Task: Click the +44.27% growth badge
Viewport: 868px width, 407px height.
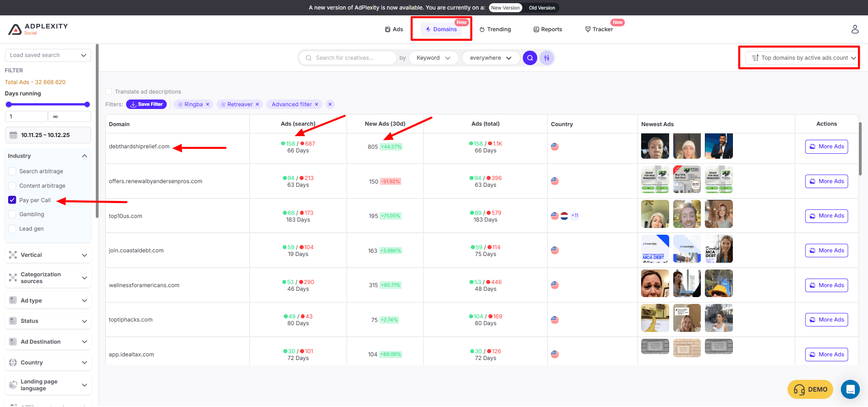Action: 391,147
